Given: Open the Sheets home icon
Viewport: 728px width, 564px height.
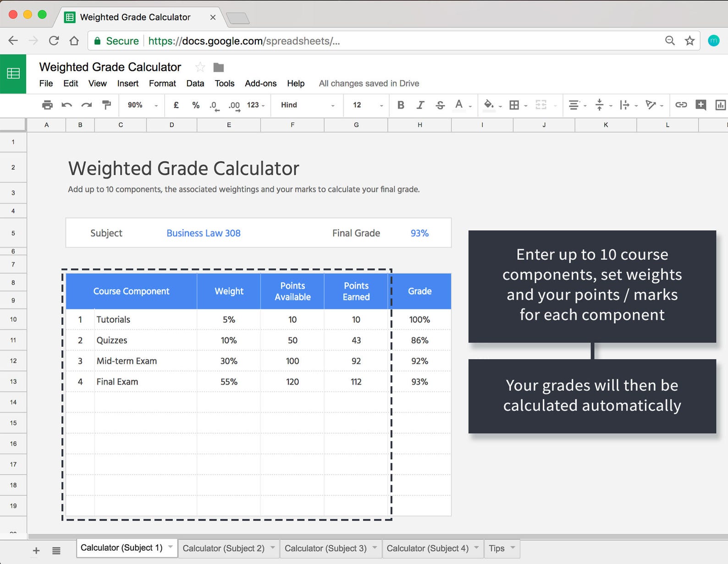Looking at the screenshot, I should [13, 73].
